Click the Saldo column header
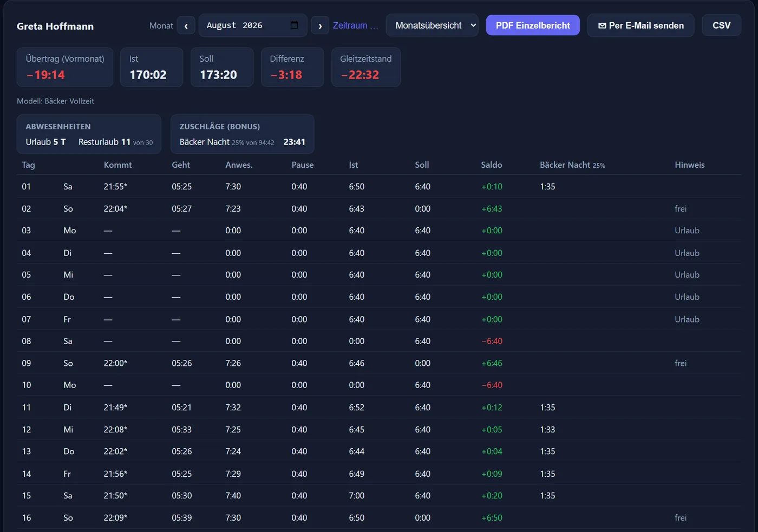 coord(492,165)
